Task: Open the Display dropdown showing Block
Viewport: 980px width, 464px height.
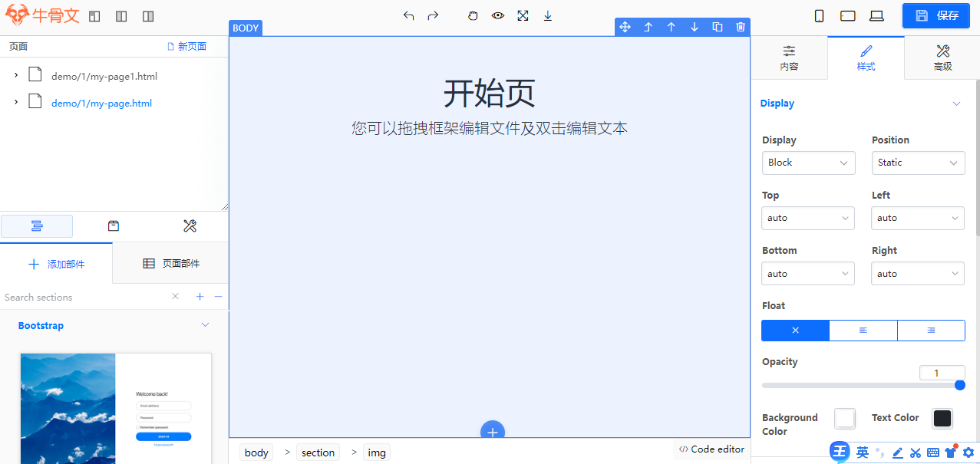Action: pos(809,163)
